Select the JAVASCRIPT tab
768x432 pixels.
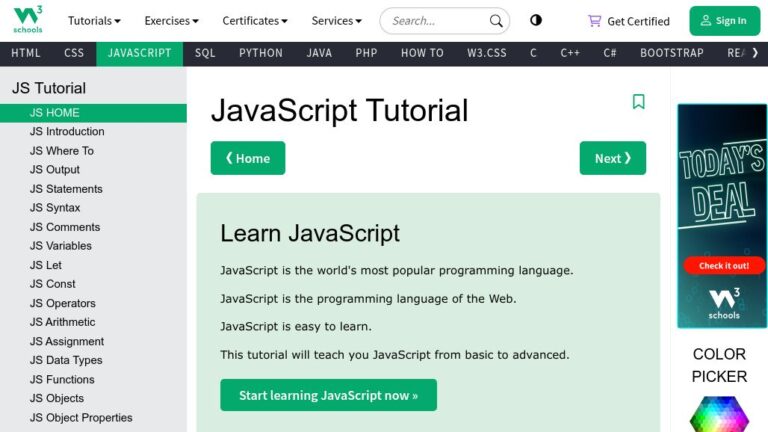[140, 53]
